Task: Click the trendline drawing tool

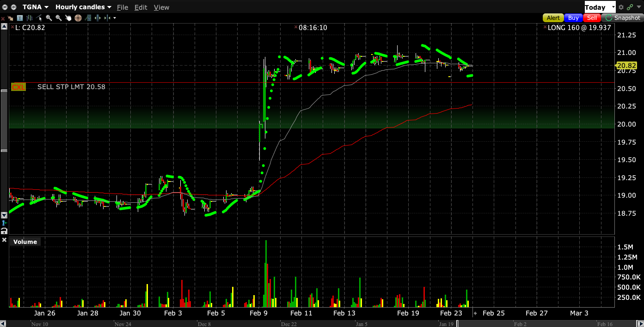Action: point(39,18)
